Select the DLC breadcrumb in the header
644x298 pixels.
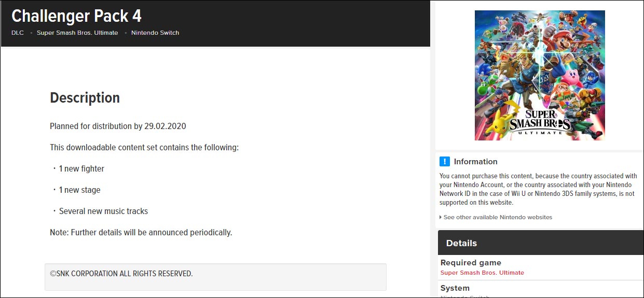[x=18, y=33]
